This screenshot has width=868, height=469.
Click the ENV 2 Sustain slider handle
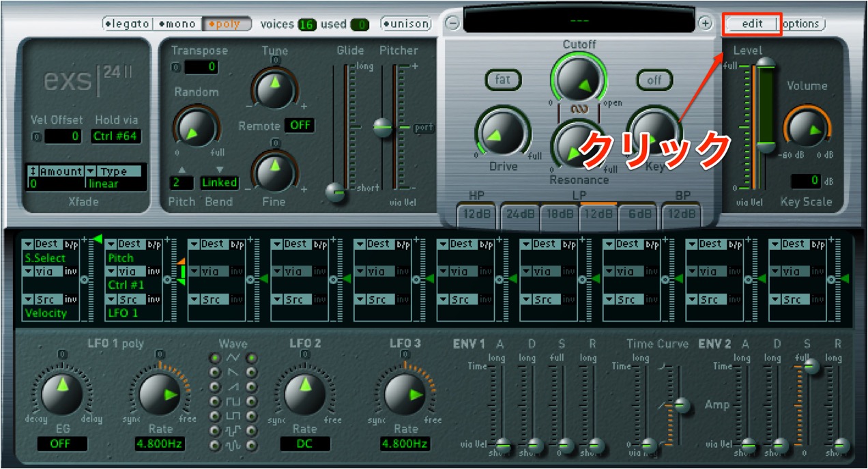click(809, 367)
